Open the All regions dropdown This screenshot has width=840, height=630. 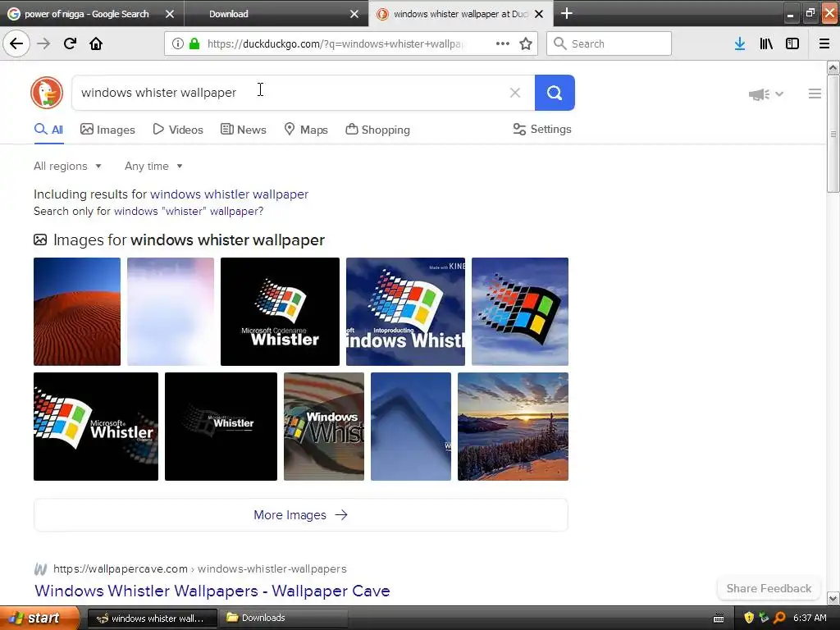[x=67, y=166]
